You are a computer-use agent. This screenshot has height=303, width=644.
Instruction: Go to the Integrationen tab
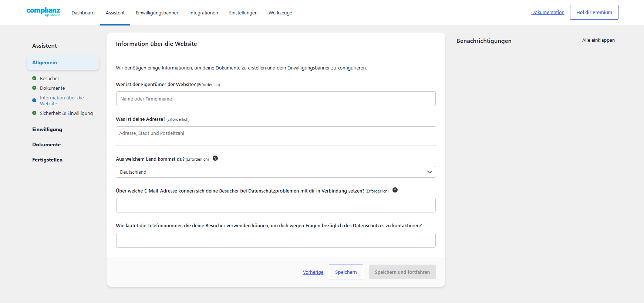pyautogui.click(x=204, y=13)
